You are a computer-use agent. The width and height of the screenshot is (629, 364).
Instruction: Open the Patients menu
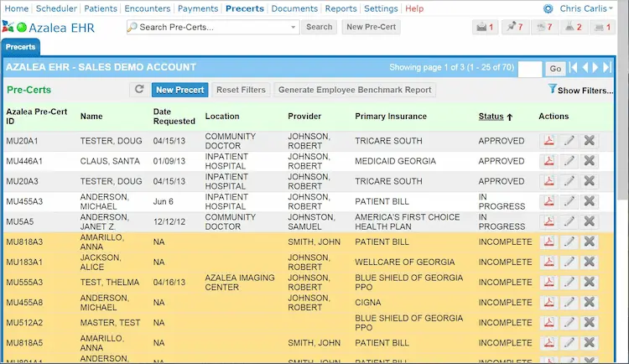click(x=101, y=8)
